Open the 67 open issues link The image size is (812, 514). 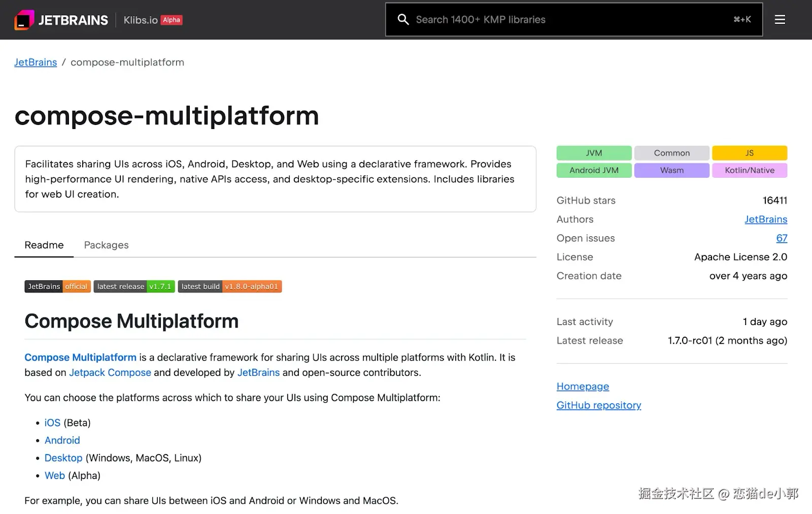pyautogui.click(x=782, y=238)
